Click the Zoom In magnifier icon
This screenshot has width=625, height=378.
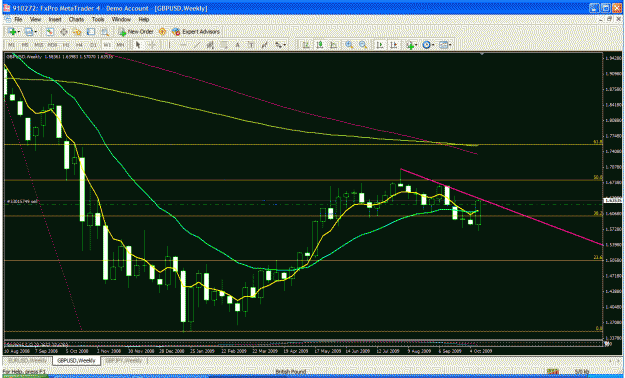click(350, 45)
